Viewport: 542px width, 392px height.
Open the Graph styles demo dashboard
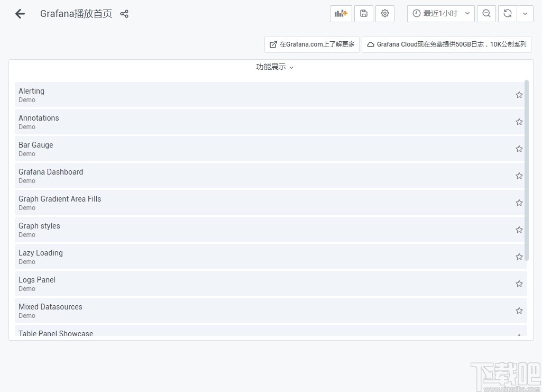[x=39, y=226]
